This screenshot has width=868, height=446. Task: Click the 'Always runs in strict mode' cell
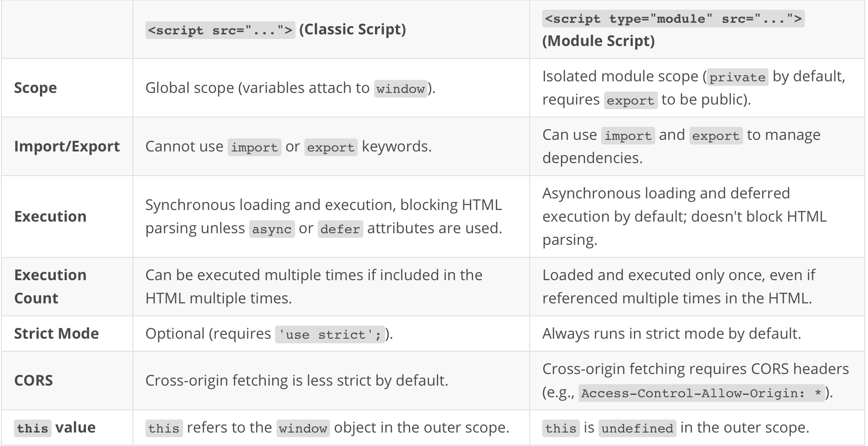click(x=671, y=334)
